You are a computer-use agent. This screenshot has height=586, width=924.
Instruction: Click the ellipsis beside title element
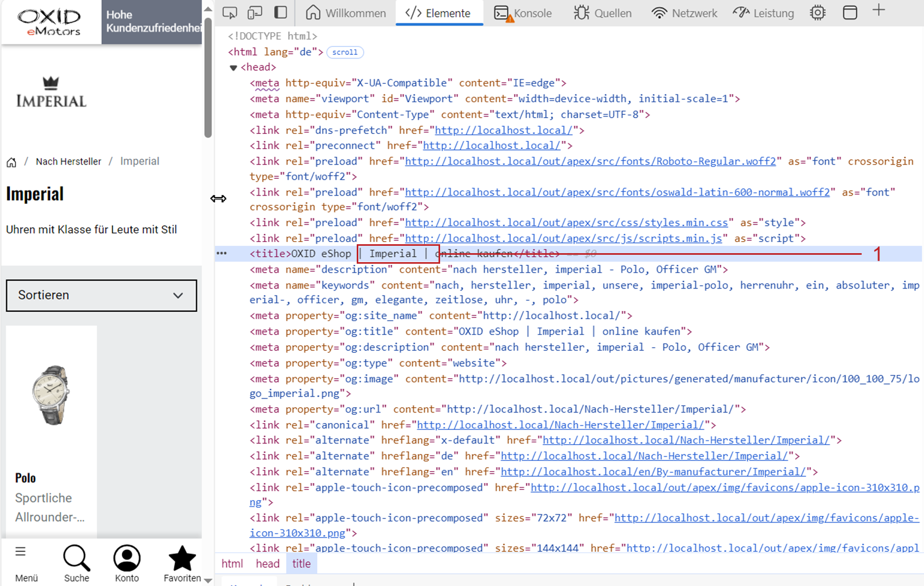pos(222,254)
